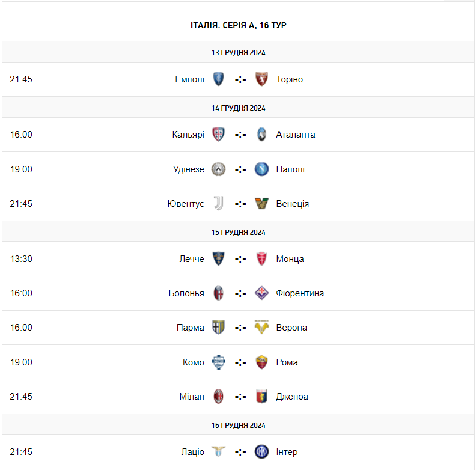Open the Удінезе team link
The width and height of the screenshot is (476, 470).
point(189,169)
